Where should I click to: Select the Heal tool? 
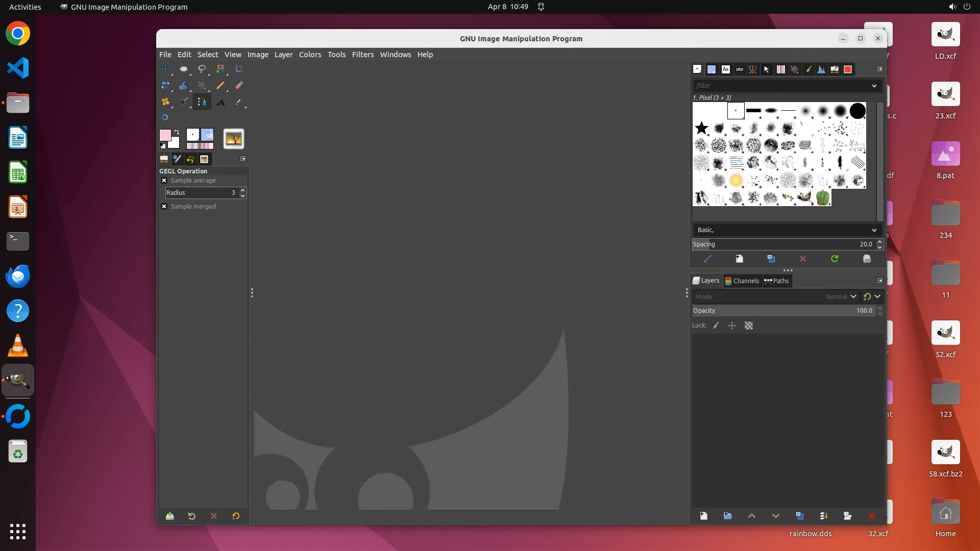tap(165, 102)
